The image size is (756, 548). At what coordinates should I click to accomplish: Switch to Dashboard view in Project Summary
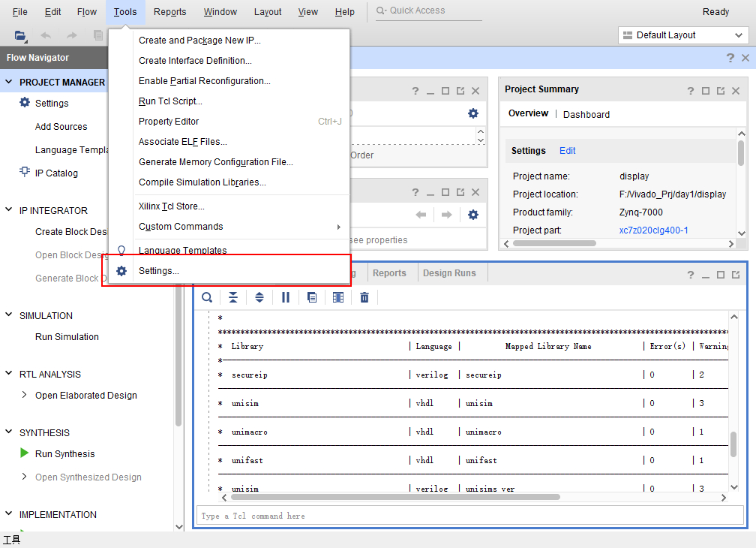point(586,114)
